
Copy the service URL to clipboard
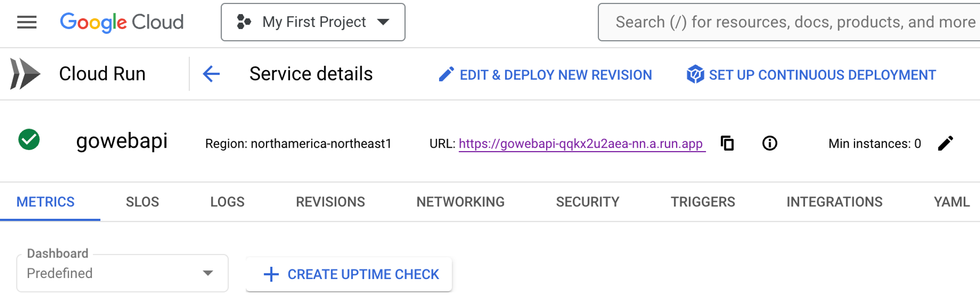pyautogui.click(x=727, y=143)
